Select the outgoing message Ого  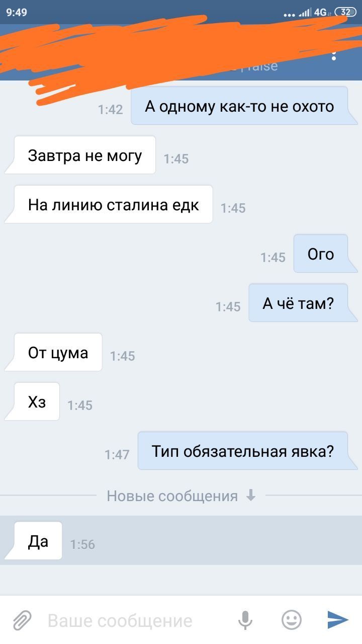click(321, 254)
